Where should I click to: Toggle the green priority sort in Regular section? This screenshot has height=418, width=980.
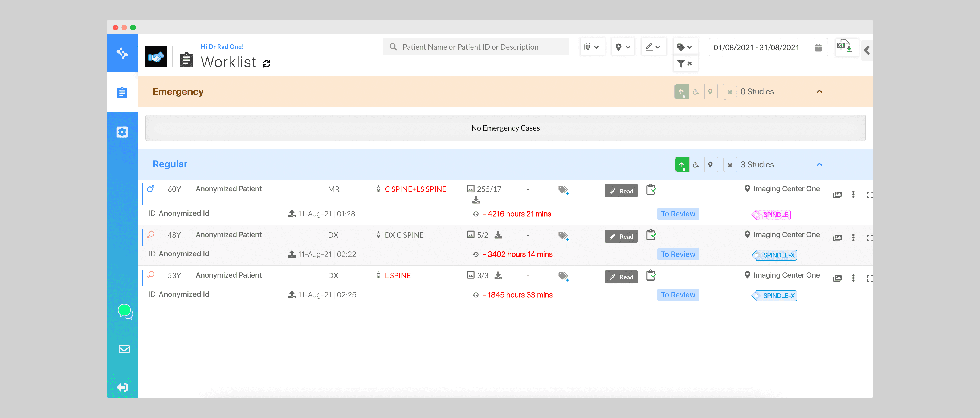[x=682, y=164]
